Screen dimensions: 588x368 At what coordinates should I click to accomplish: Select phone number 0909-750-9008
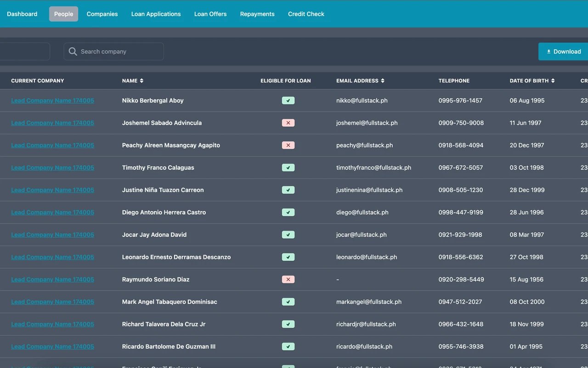click(461, 123)
